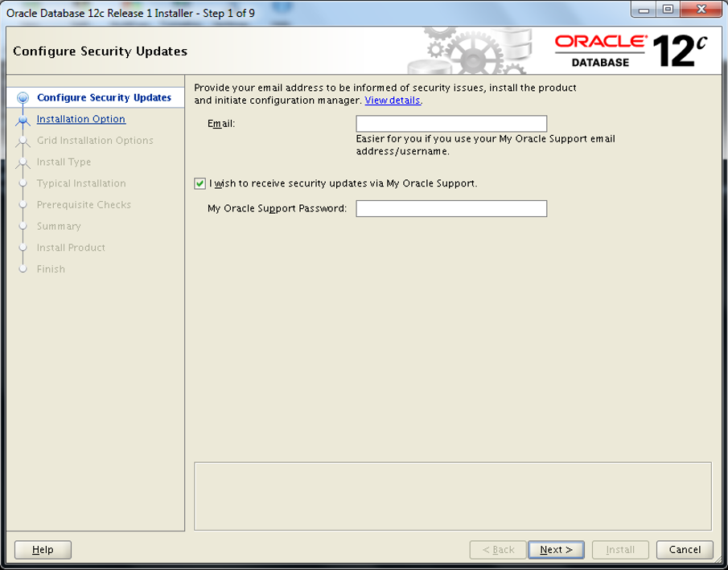Click the Oracle Database 12c logo
The height and width of the screenshot is (570, 728).
pos(631,51)
